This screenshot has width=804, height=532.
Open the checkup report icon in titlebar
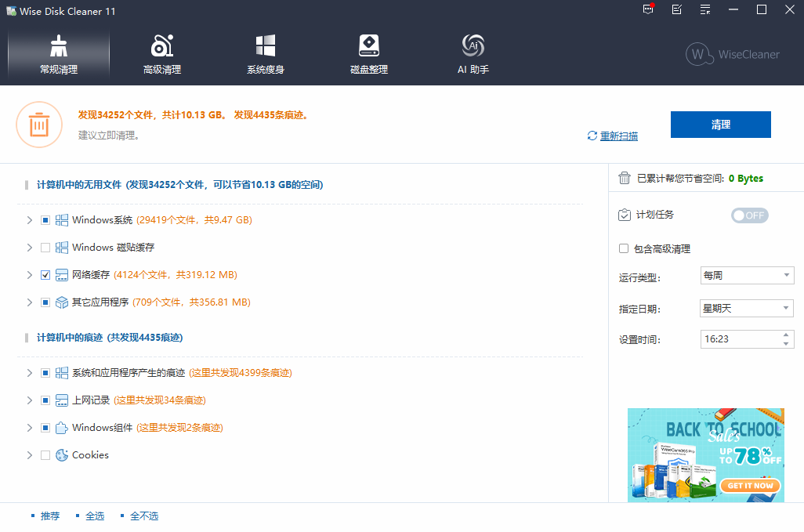tap(676, 10)
